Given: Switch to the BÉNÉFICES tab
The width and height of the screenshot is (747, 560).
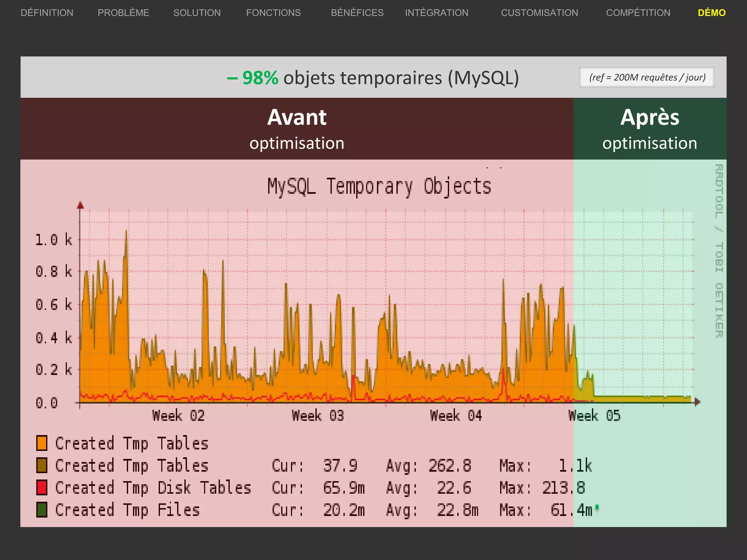Looking at the screenshot, I should (x=357, y=13).
